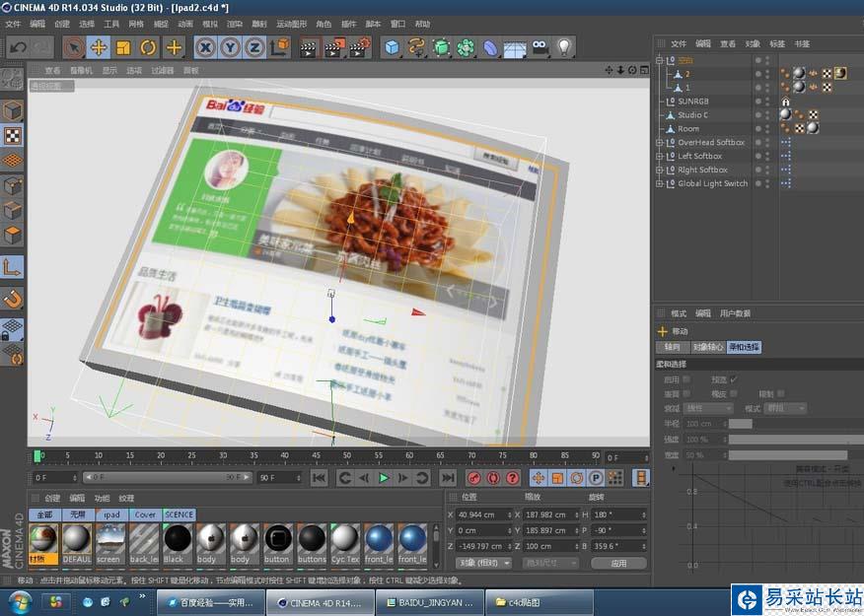Open the 渲染 menu in menu bar

(235, 24)
